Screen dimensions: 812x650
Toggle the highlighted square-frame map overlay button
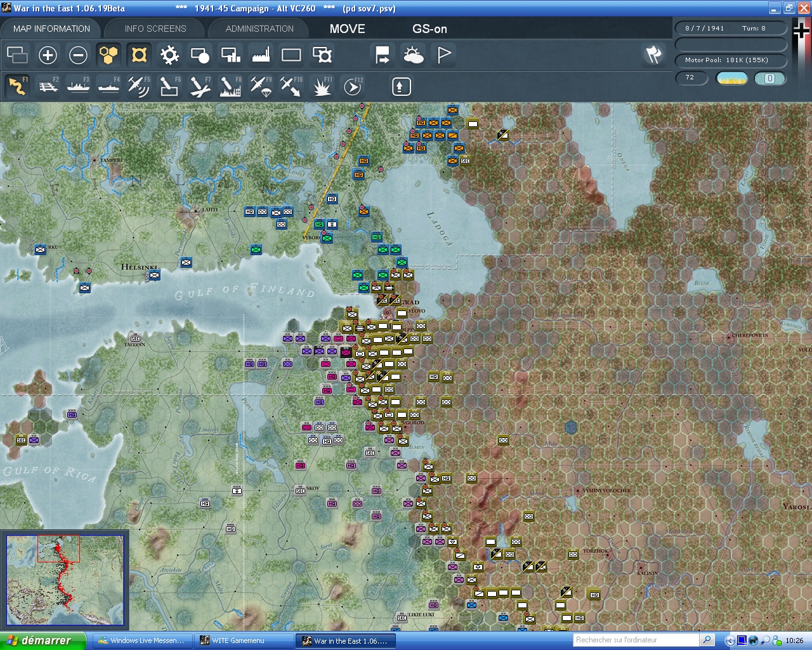point(139,55)
